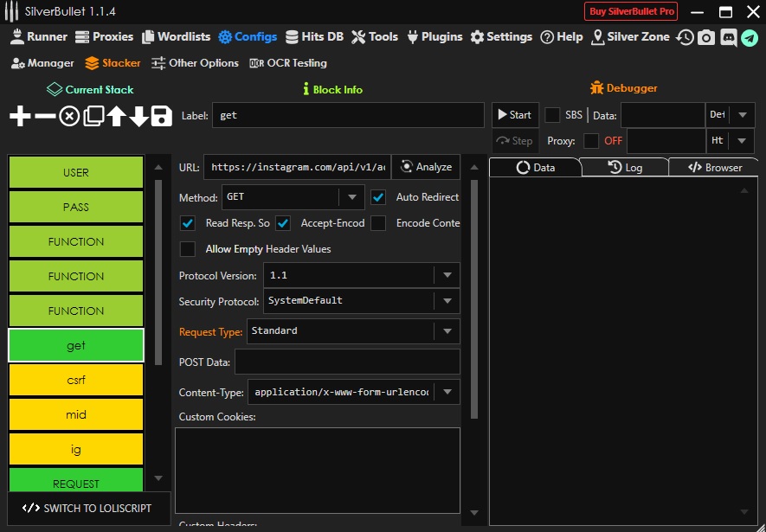Duplicate the block with the clone icon
This screenshot has width=766, height=532.
(93, 117)
